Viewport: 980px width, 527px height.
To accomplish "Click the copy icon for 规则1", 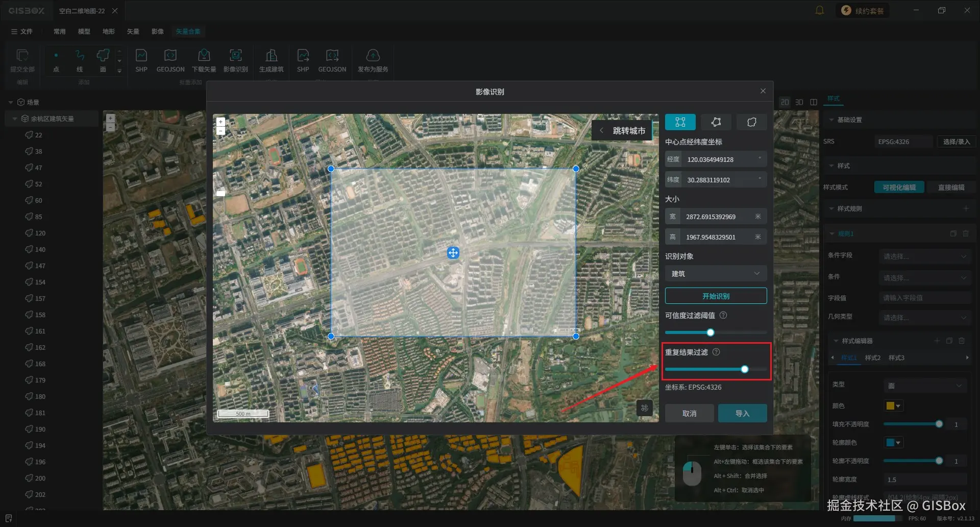I will [x=953, y=233].
